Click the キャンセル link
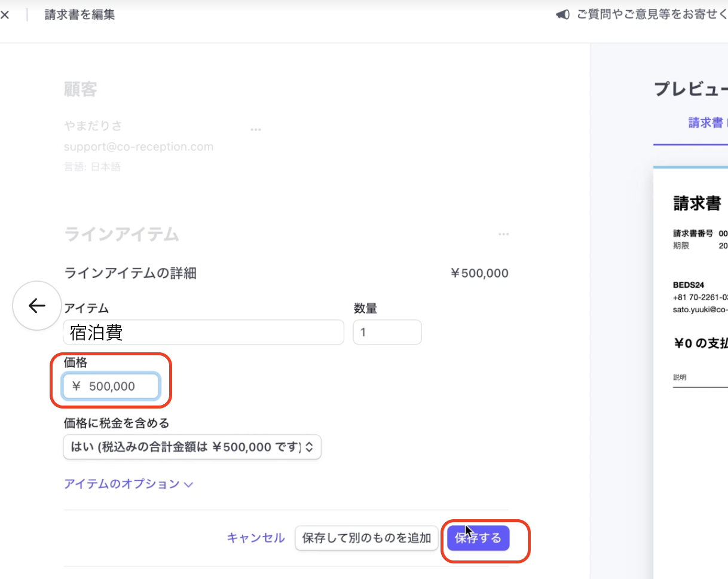This screenshot has height=579, width=728. point(256,538)
